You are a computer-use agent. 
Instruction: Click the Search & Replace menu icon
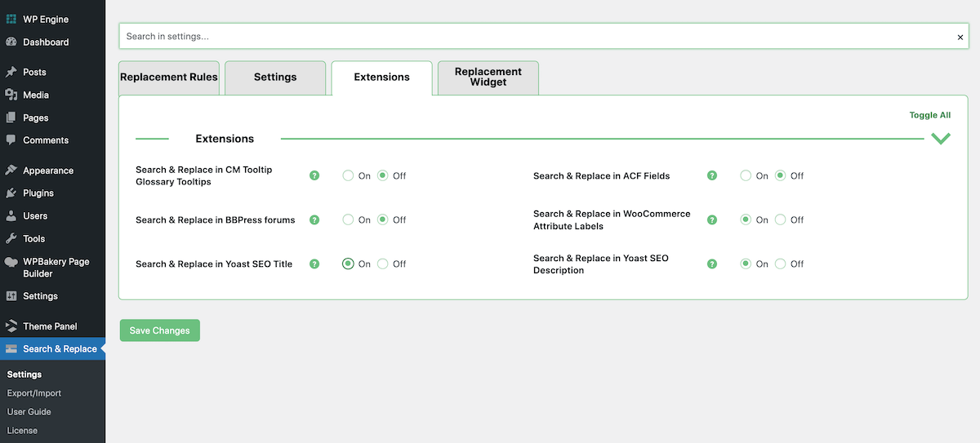[x=11, y=349]
